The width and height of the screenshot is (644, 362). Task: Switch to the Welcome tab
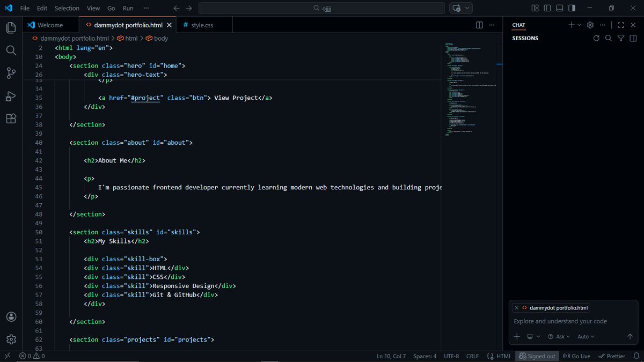point(50,25)
